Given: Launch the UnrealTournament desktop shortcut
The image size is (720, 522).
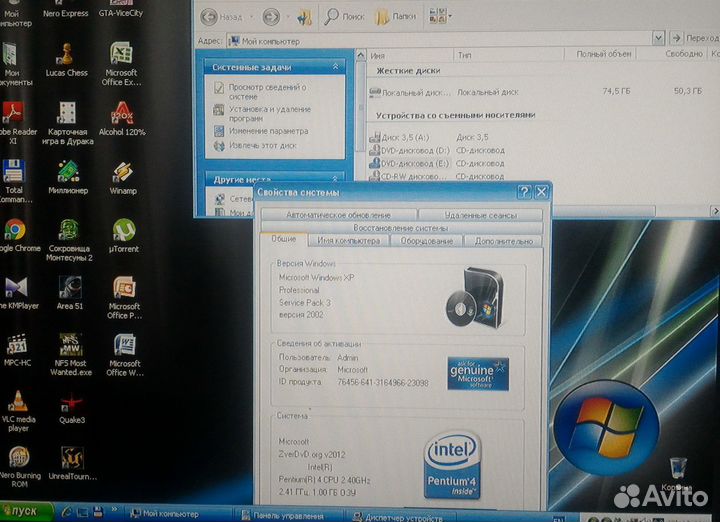Looking at the screenshot, I should [x=72, y=463].
